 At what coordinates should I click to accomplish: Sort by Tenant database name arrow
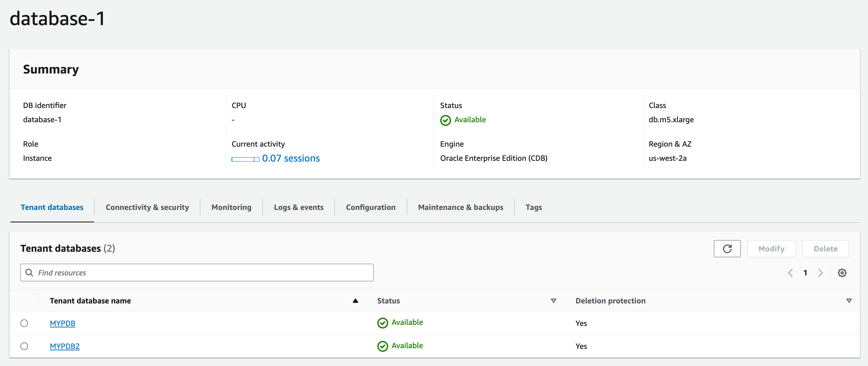[355, 301]
